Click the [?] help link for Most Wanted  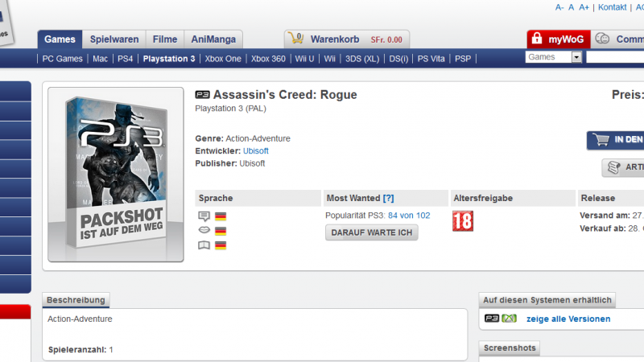point(388,198)
